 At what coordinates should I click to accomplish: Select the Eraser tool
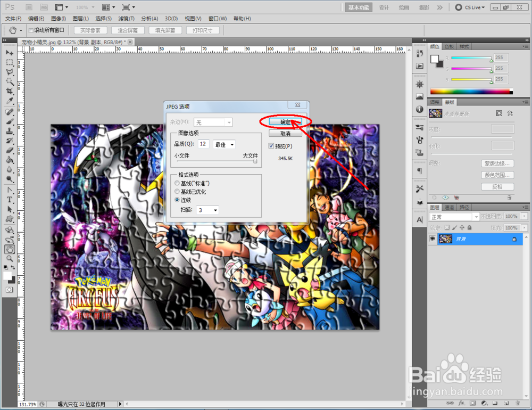(x=10, y=150)
